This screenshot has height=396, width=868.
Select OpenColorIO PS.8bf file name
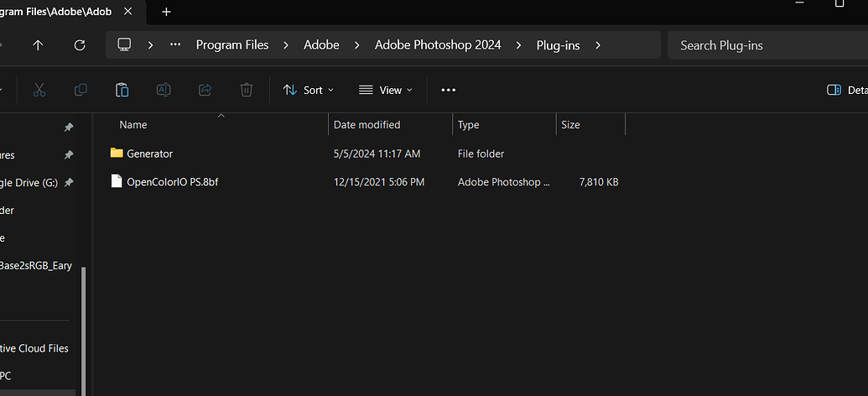(x=173, y=182)
